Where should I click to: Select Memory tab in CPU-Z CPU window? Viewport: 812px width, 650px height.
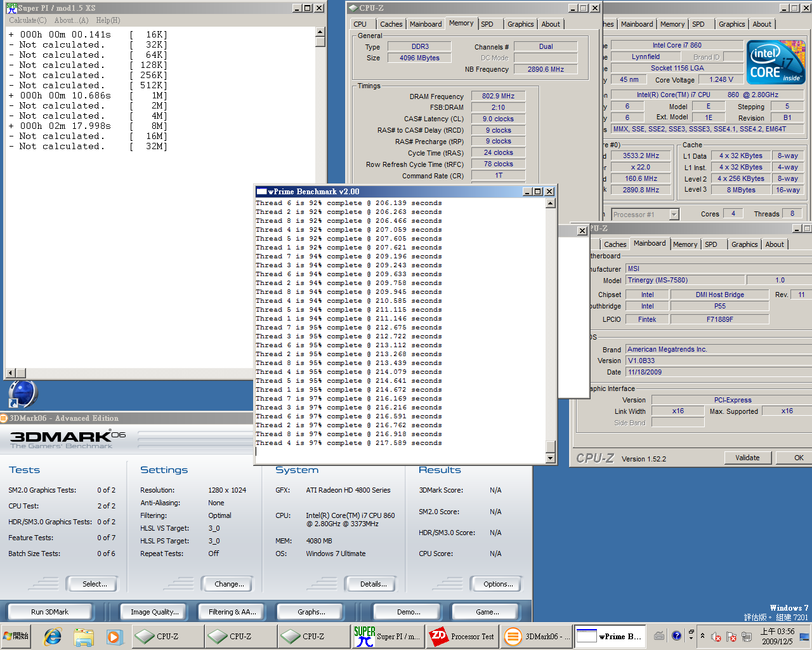pos(672,24)
